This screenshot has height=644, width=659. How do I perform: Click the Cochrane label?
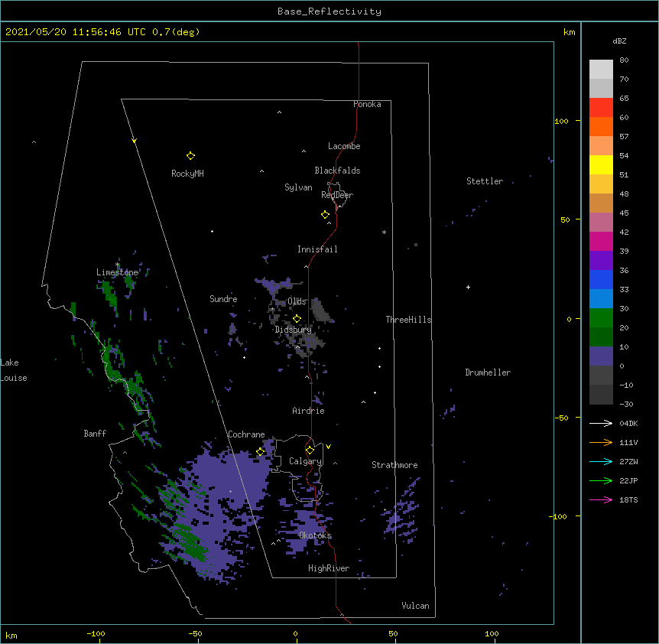point(246,434)
